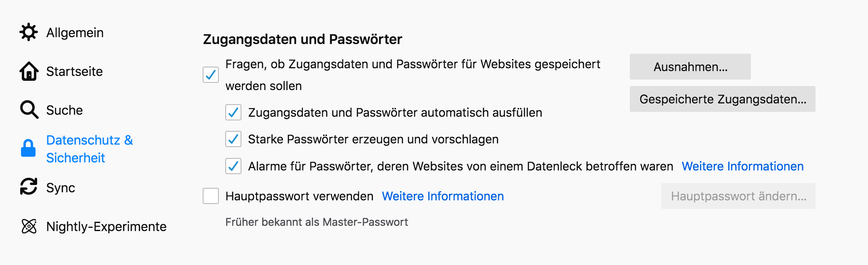Screen dimensions: 868x265
Task: Toggle Starke Passwörter erzeugen checkbox
Action: coord(233,139)
